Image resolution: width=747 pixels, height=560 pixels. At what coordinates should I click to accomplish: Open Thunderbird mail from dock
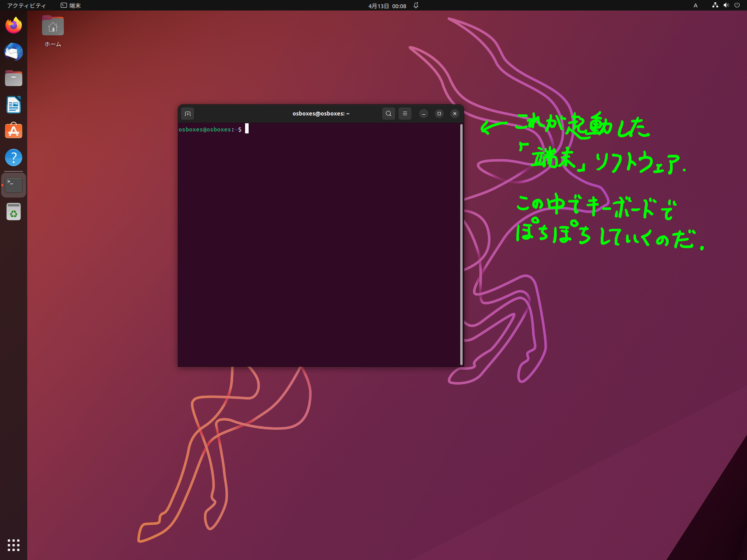pyautogui.click(x=14, y=52)
